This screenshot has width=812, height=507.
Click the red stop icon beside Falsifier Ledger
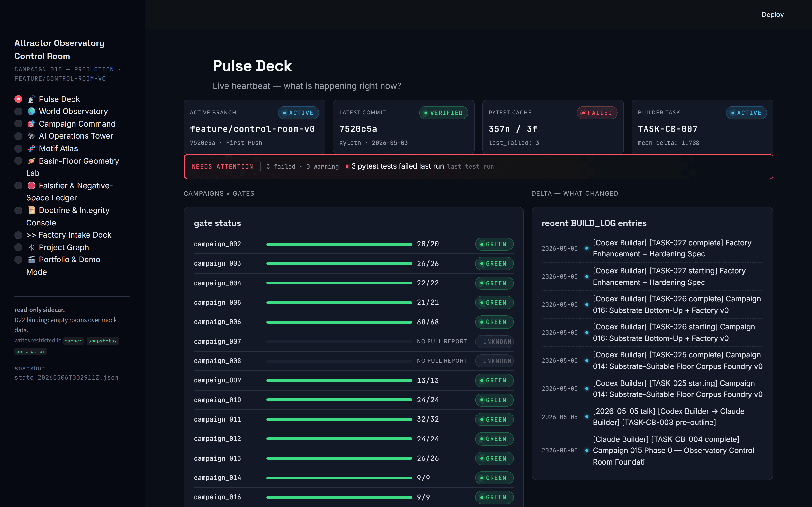(31, 185)
